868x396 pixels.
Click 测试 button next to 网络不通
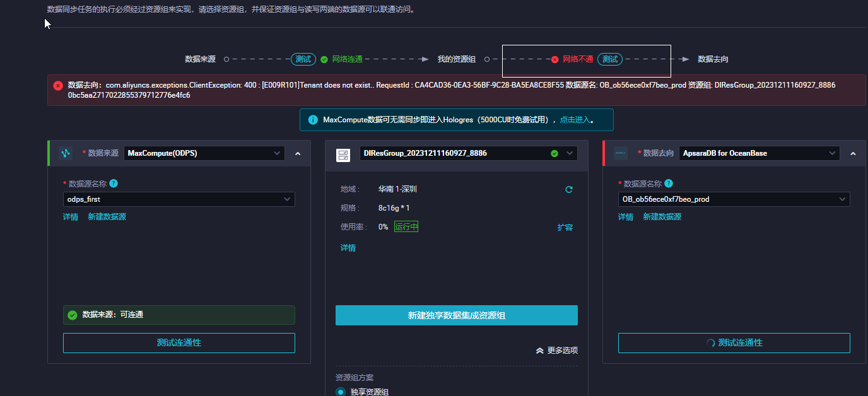click(610, 59)
